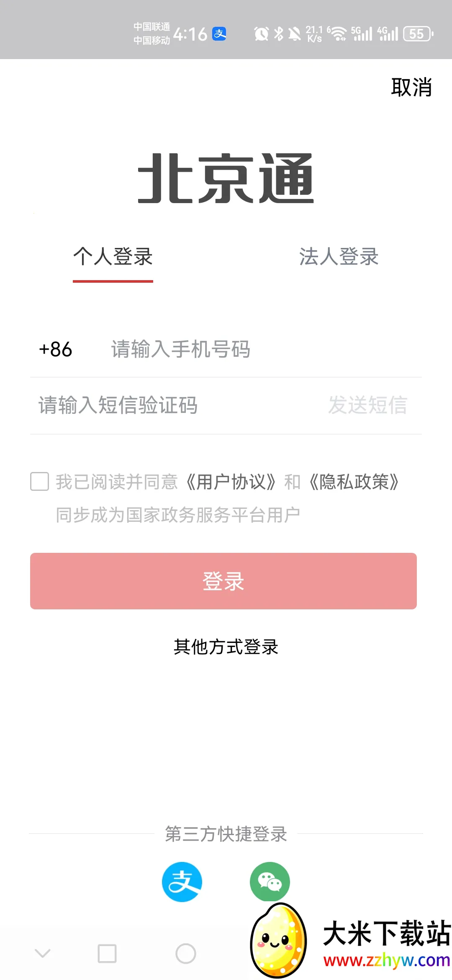Hide keyboard with the down chevron

click(43, 954)
